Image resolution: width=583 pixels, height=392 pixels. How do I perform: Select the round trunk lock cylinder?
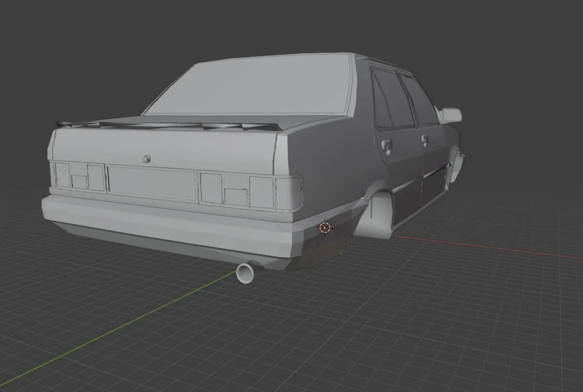click(146, 159)
